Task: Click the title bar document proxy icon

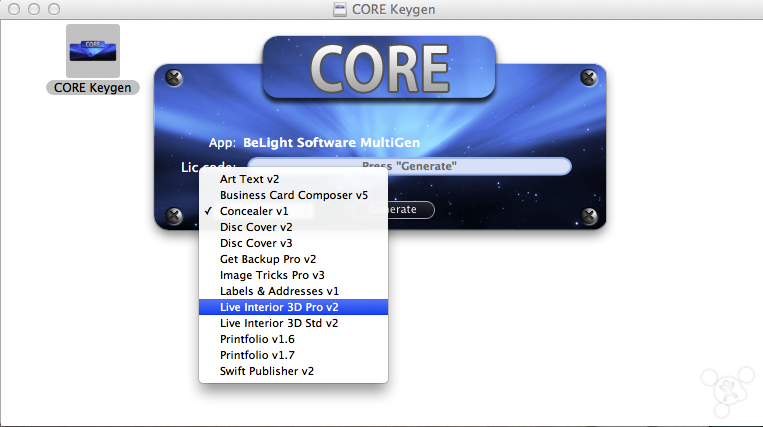Action: pyautogui.click(x=338, y=10)
